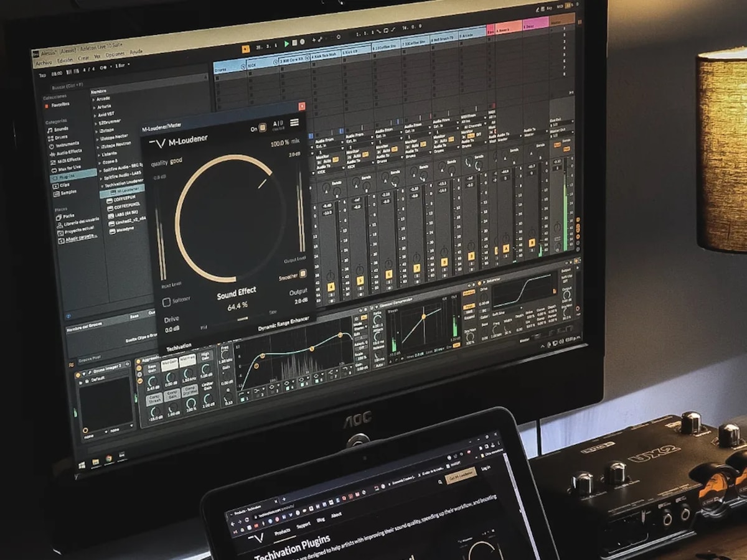Select the Sounds category icon
747x560 pixels.
[50, 130]
